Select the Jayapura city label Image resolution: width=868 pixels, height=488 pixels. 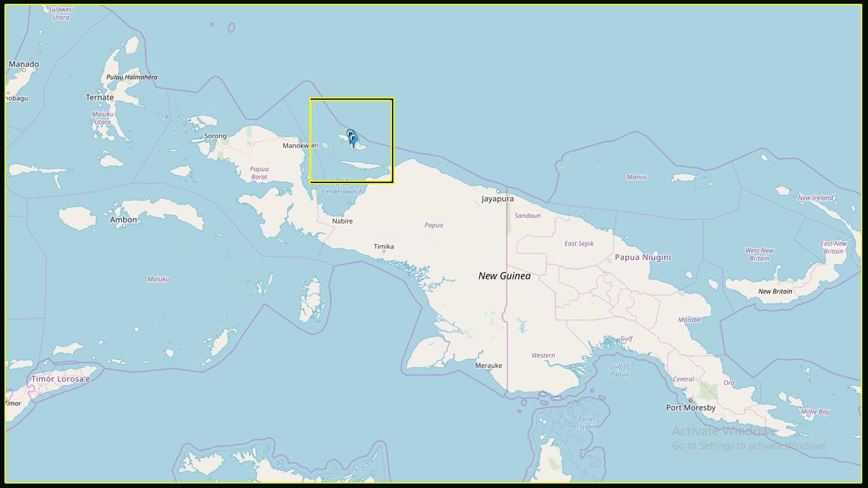click(498, 198)
